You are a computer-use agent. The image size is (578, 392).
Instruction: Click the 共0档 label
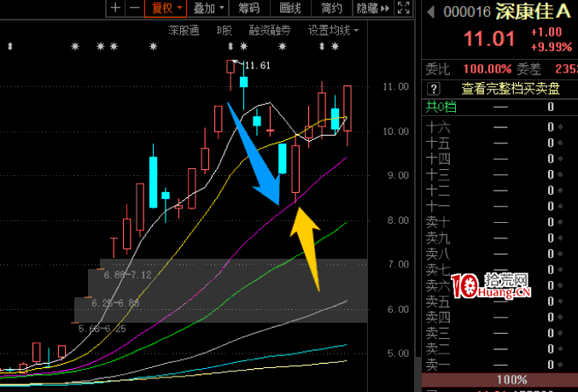441,107
